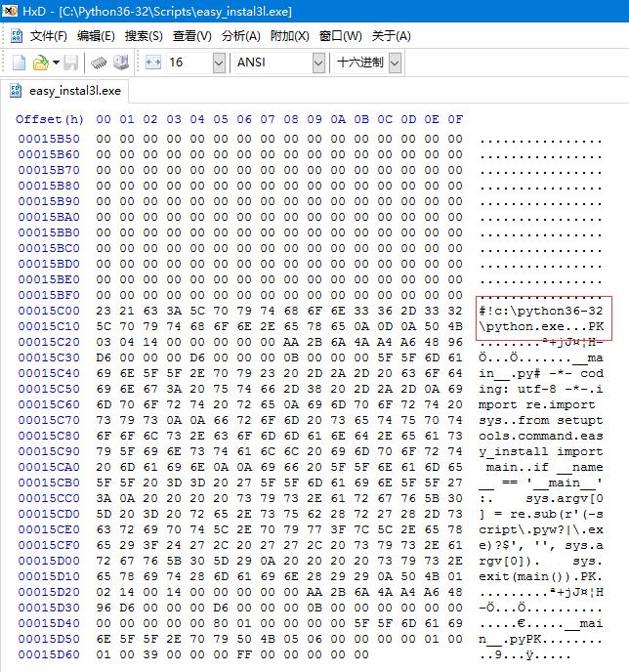Click the offset label 00015C00
The height and width of the screenshot is (672, 629).
49,311
